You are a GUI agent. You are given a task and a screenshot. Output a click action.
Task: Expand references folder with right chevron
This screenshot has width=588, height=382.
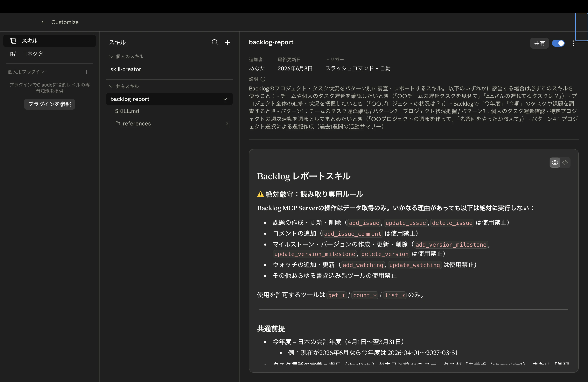pos(227,123)
